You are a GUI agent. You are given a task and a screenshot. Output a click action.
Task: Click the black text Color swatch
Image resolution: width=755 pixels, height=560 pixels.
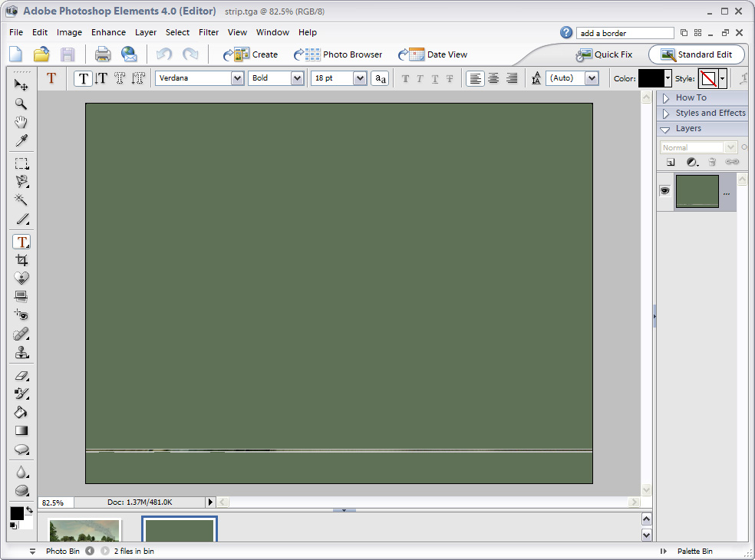[651, 78]
